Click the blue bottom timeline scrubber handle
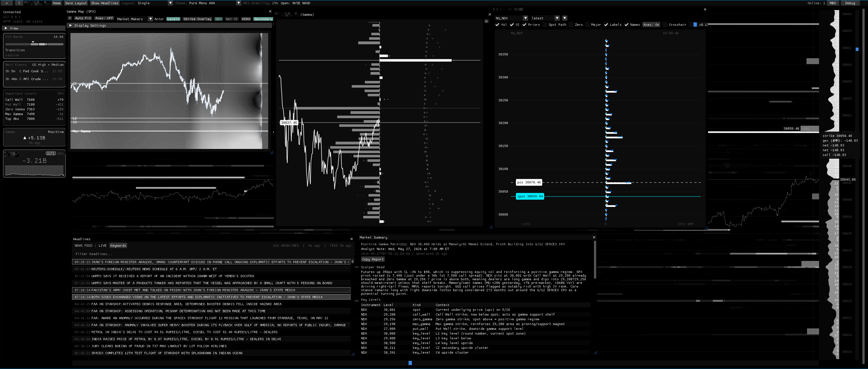 click(410, 363)
